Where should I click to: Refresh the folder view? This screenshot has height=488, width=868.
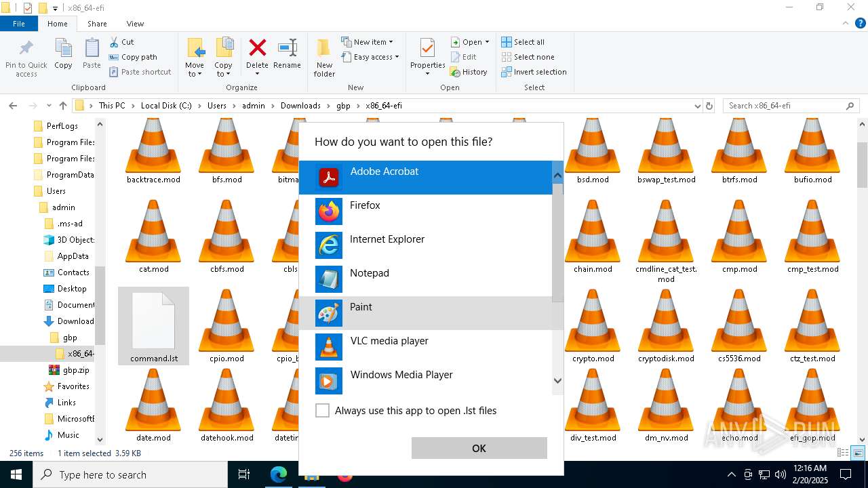709,106
